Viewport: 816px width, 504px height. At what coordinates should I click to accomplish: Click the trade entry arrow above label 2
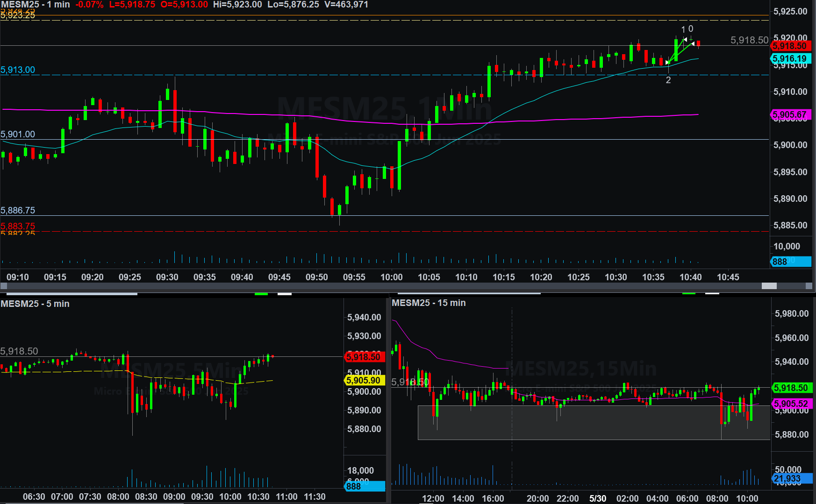(668, 63)
